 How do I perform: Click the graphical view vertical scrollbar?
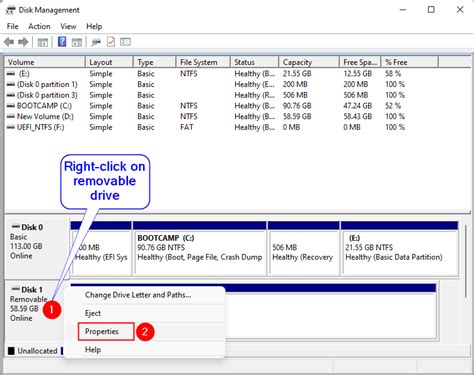(x=466, y=262)
